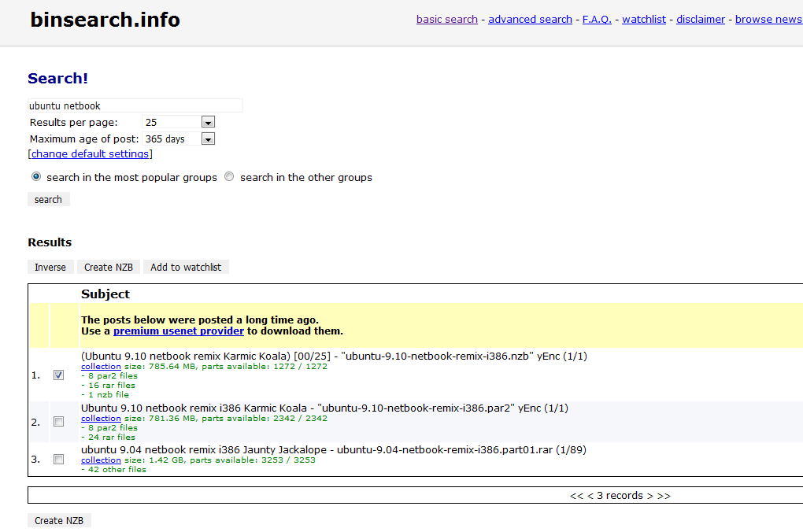Click the '3 records' pagination text
The width and height of the screenshot is (803, 532).
pos(620,495)
